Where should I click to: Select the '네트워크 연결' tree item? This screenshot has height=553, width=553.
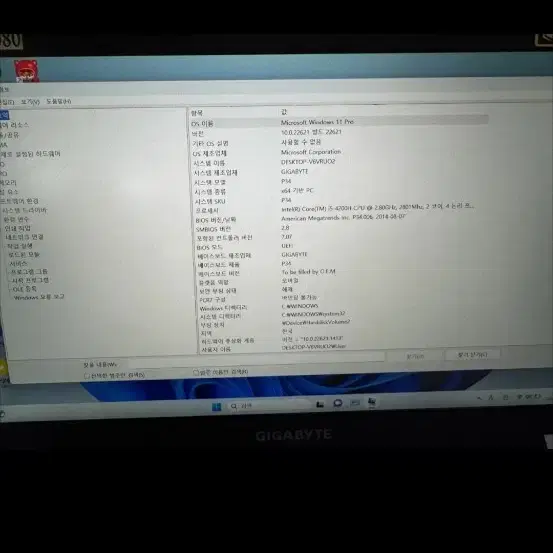pos(24,237)
